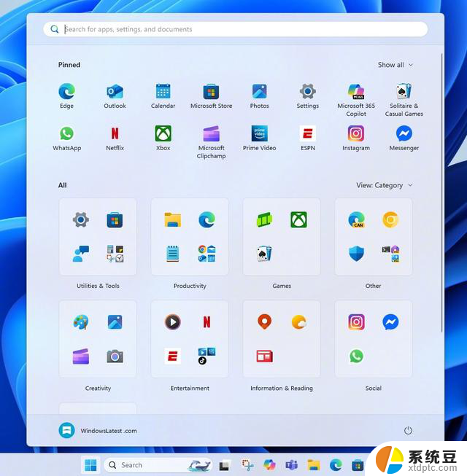467x476 pixels.
Task: Open Media Player in Entertainment group
Action: (173, 321)
